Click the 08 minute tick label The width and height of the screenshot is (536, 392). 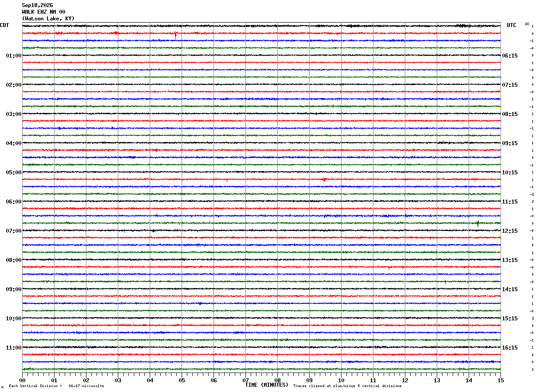[x=277, y=380]
